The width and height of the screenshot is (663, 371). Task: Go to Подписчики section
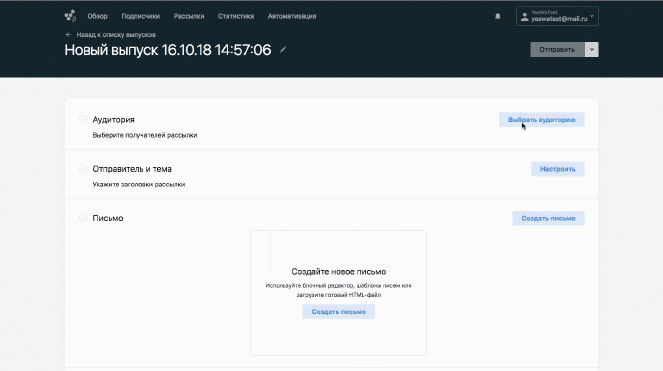(140, 16)
